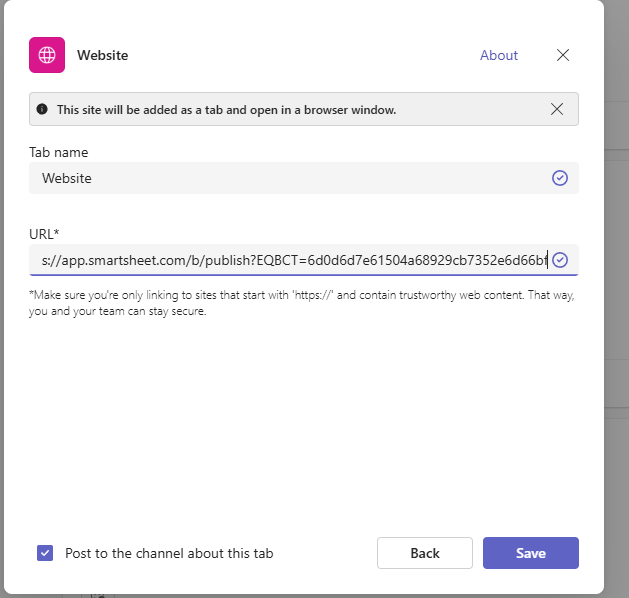Click the 'Website' dialog title text
Screen dimensions: 629x598
(103, 55)
